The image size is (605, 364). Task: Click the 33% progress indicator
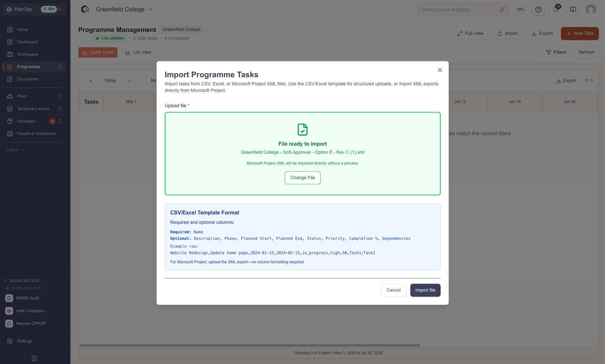click(x=521, y=9)
